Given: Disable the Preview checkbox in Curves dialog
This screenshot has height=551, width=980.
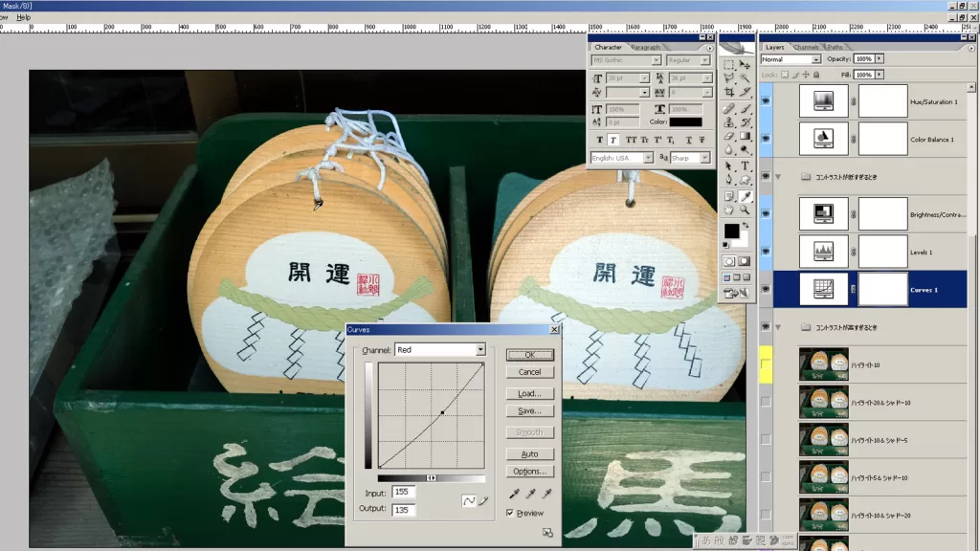Looking at the screenshot, I should 510,513.
